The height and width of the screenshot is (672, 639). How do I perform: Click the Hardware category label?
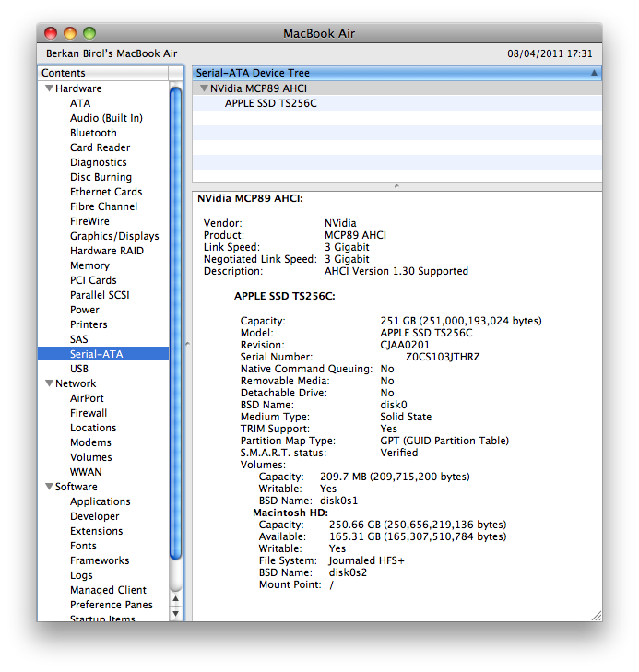click(x=78, y=88)
